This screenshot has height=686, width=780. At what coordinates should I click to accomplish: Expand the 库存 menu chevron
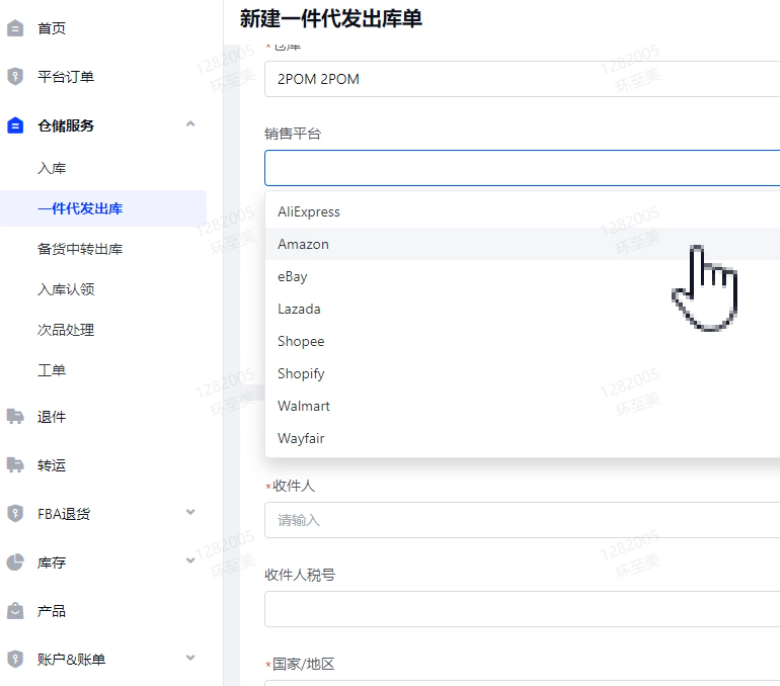(191, 561)
